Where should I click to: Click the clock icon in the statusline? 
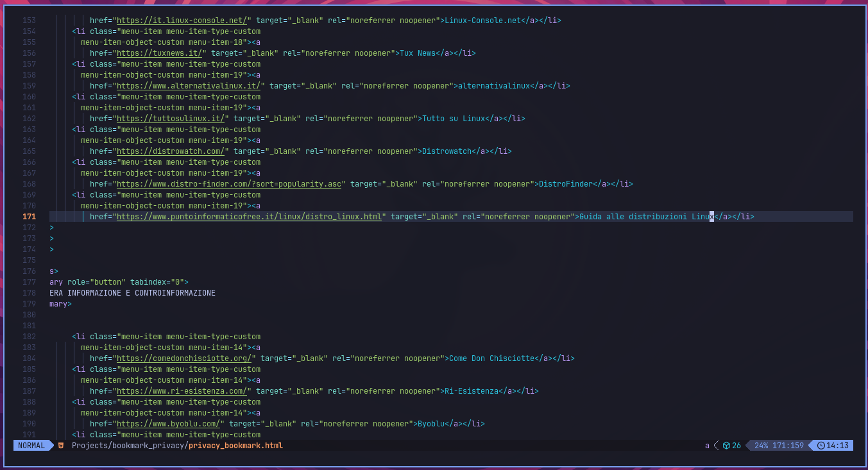[821, 446]
